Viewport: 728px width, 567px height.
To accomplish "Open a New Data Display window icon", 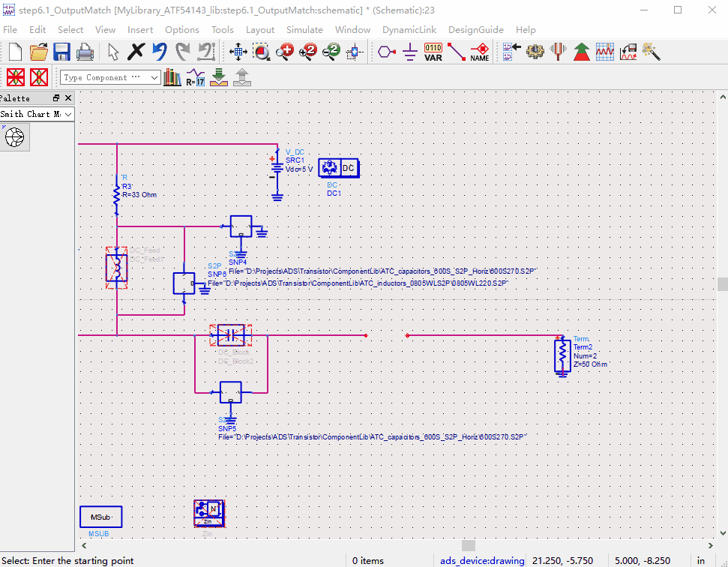I will click(604, 51).
